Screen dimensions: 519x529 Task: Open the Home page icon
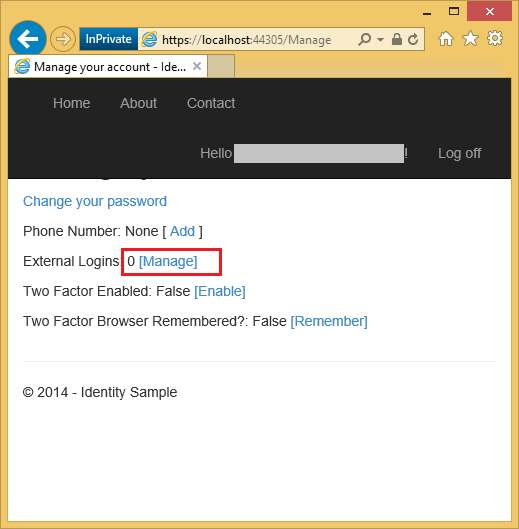coord(446,39)
